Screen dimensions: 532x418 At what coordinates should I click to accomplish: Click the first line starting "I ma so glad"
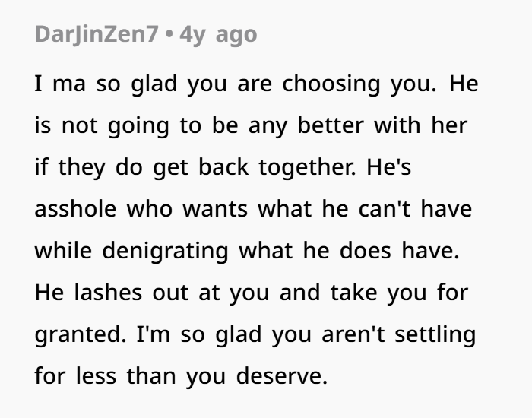pyautogui.click(x=255, y=83)
